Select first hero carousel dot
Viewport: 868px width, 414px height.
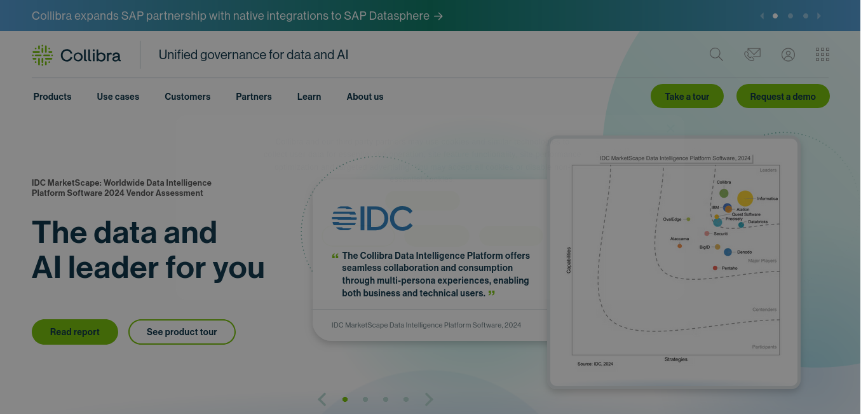click(x=345, y=399)
